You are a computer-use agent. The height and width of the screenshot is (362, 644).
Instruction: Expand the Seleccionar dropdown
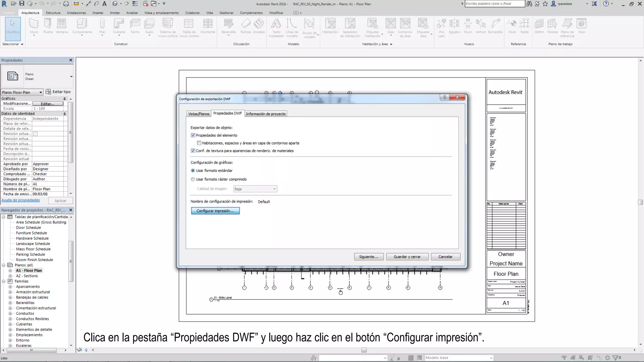pos(13,44)
